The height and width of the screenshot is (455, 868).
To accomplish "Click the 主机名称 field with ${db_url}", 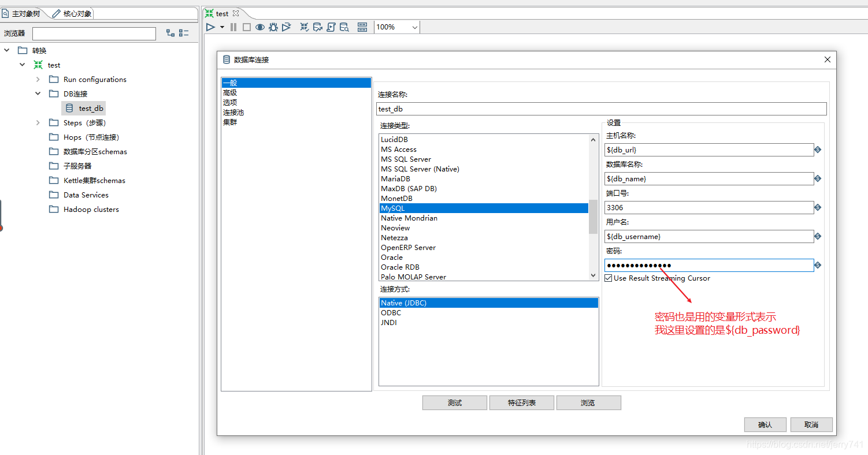I will pyautogui.click(x=709, y=150).
